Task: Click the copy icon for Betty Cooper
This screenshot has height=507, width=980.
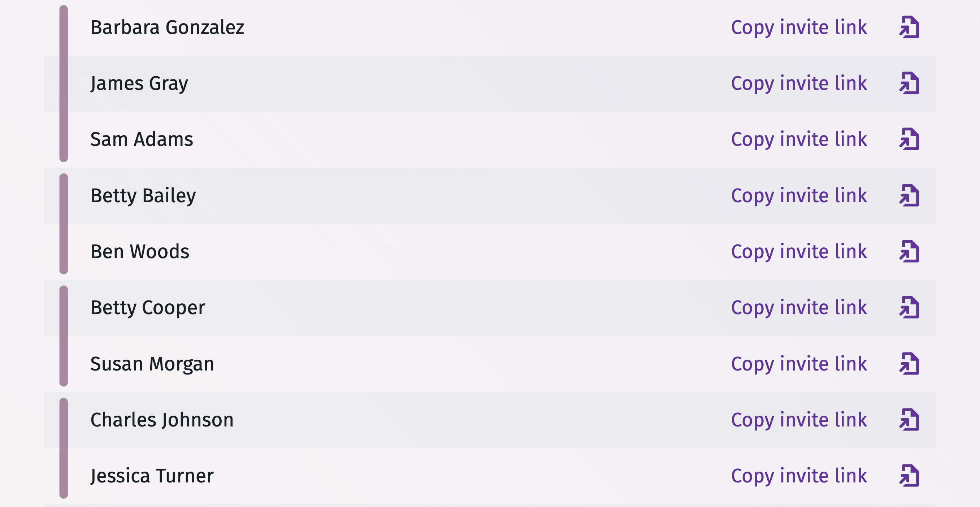Action: (x=909, y=307)
